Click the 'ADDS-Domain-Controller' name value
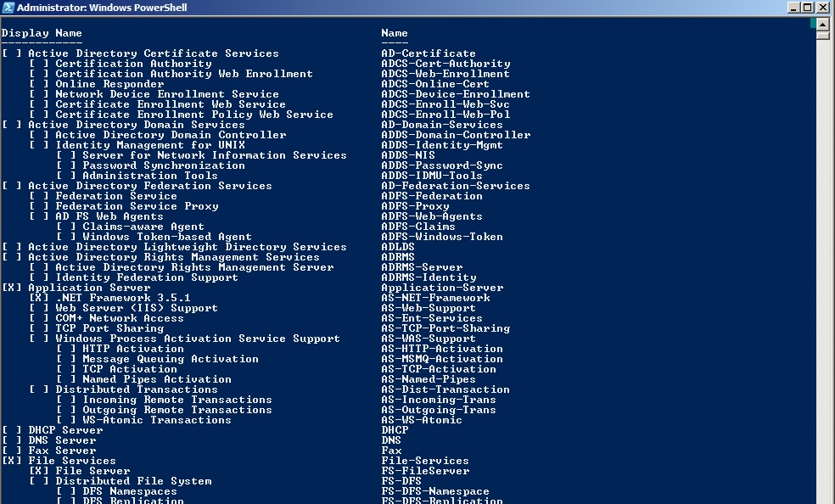This screenshot has width=835, height=504. tap(456, 135)
